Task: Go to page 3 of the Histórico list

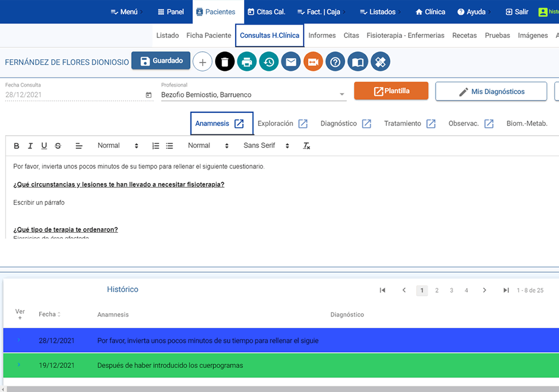Action: (451, 290)
